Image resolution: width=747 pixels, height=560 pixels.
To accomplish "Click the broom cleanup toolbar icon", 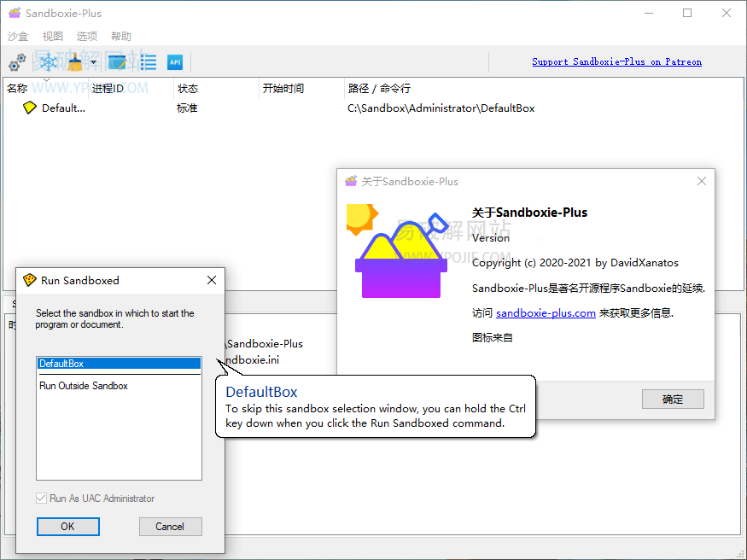I will 73,61.
